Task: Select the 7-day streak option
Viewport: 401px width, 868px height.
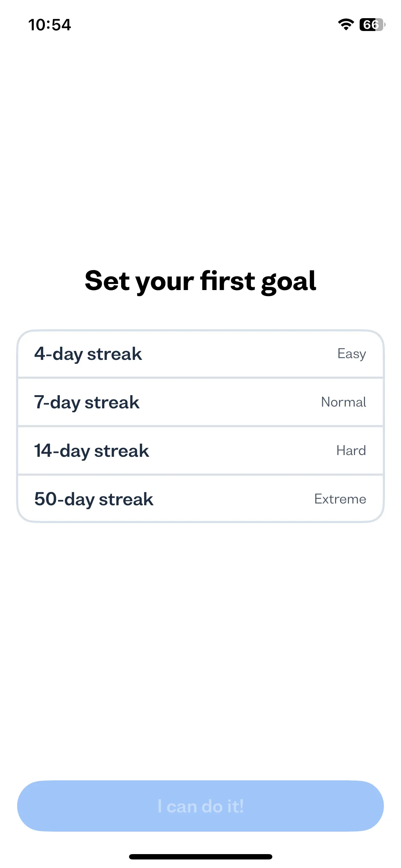Action: pos(200,402)
